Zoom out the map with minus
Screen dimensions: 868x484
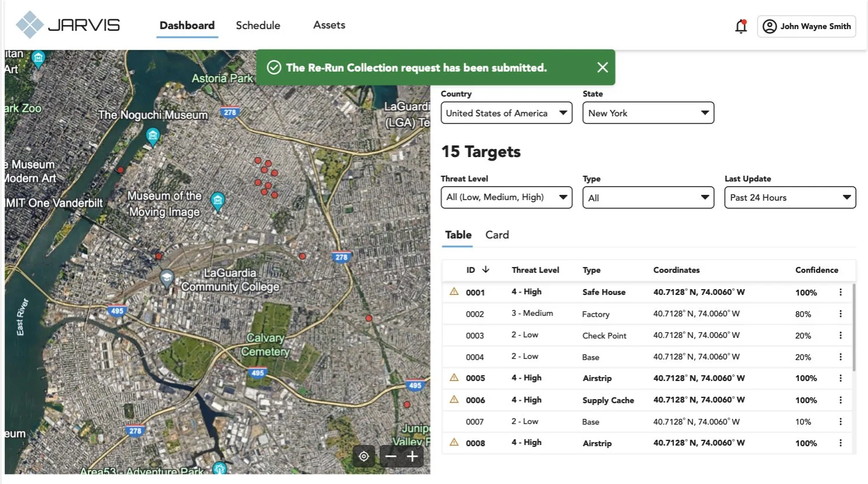click(x=391, y=457)
